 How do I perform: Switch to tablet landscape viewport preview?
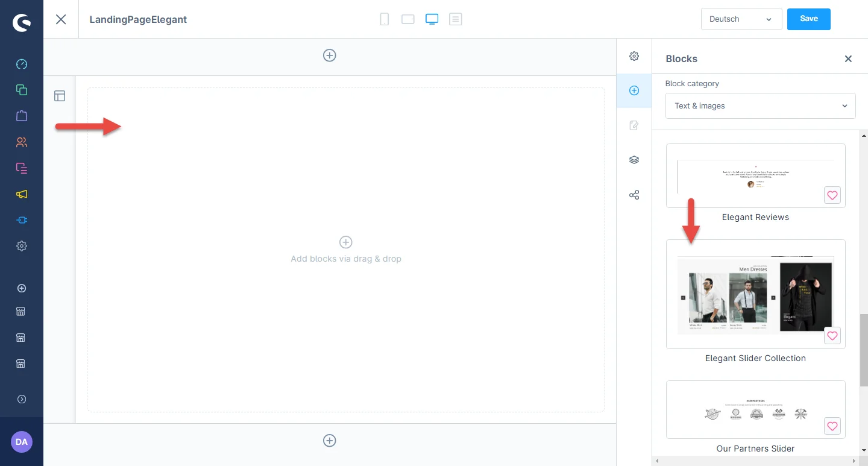408,19
